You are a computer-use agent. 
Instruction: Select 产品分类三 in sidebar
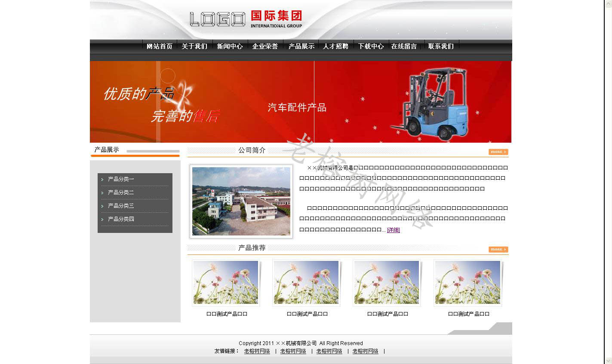121,206
